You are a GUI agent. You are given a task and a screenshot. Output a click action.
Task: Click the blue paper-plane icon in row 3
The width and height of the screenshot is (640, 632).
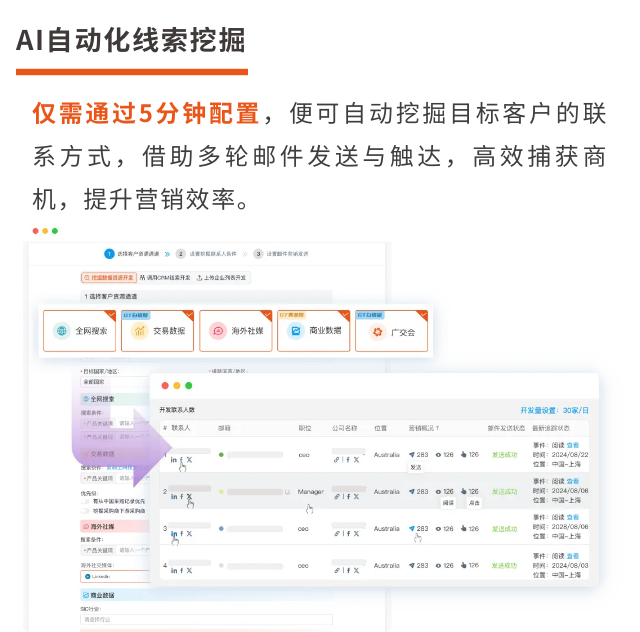pyautogui.click(x=412, y=528)
